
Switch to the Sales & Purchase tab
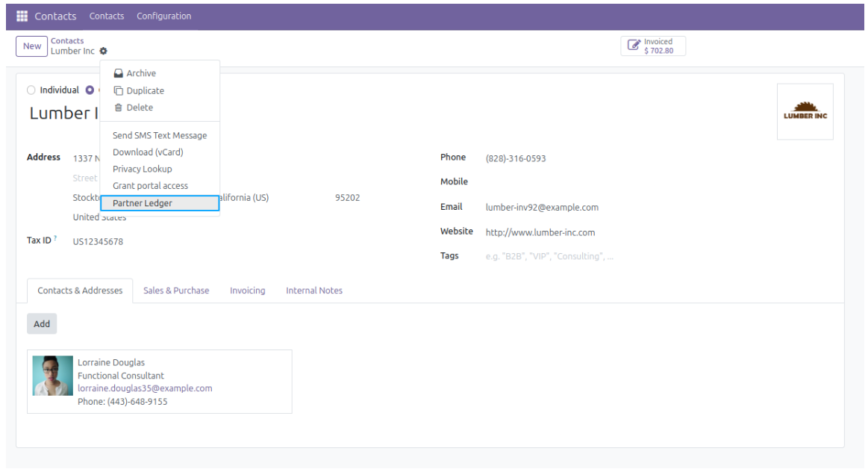(x=176, y=291)
